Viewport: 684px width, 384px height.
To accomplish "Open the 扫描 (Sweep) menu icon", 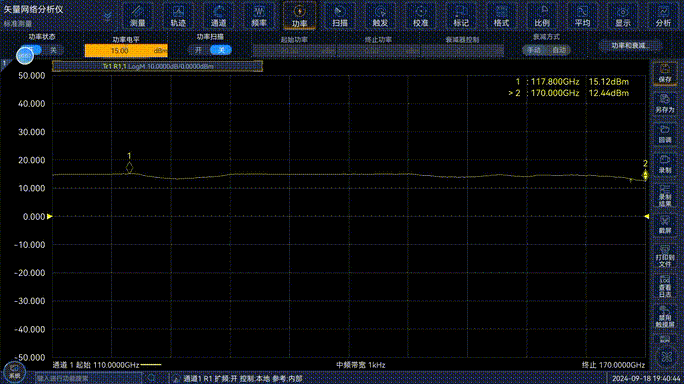I will click(x=340, y=16).
